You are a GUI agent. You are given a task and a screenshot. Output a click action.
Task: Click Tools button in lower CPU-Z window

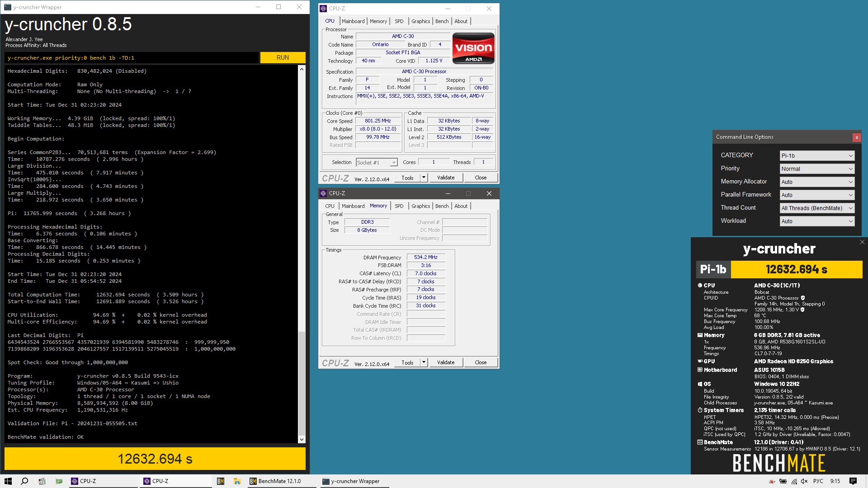[407, 362]
